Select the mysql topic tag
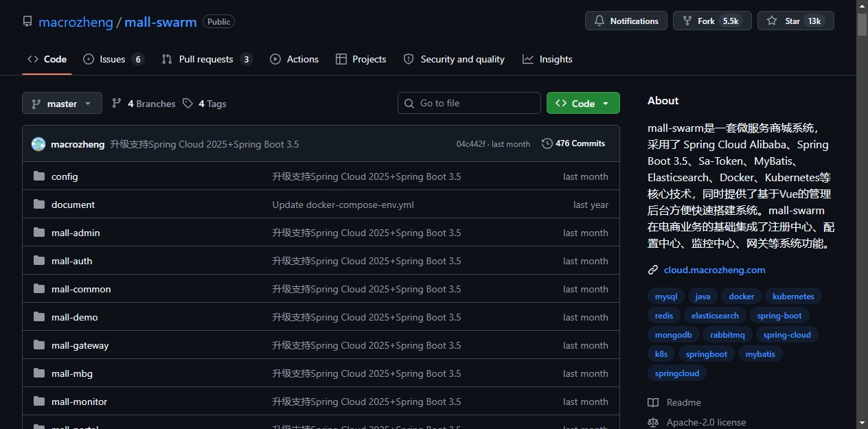 click(x=666, y=297)
